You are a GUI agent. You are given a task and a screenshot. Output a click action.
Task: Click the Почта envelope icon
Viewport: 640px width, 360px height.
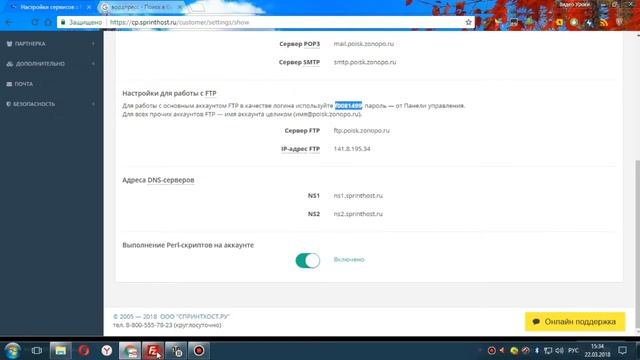tap(9, 84)
